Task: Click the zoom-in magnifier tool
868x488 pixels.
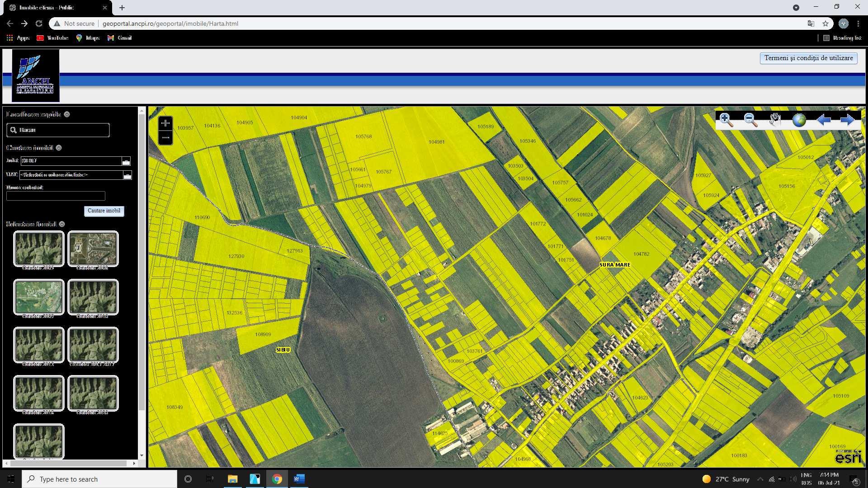Action: [x=726, y=120]
